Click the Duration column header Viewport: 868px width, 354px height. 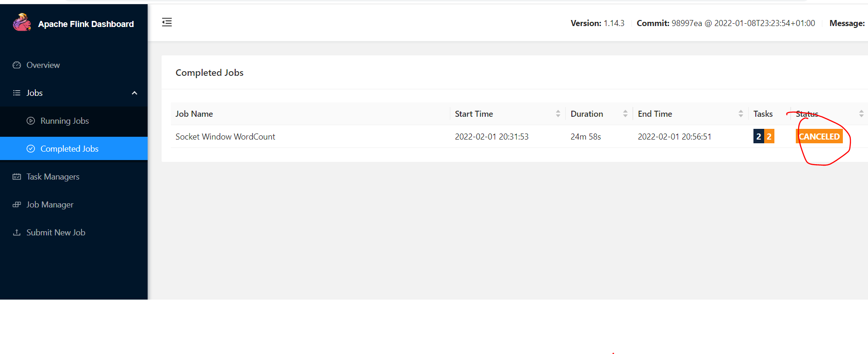587,114
